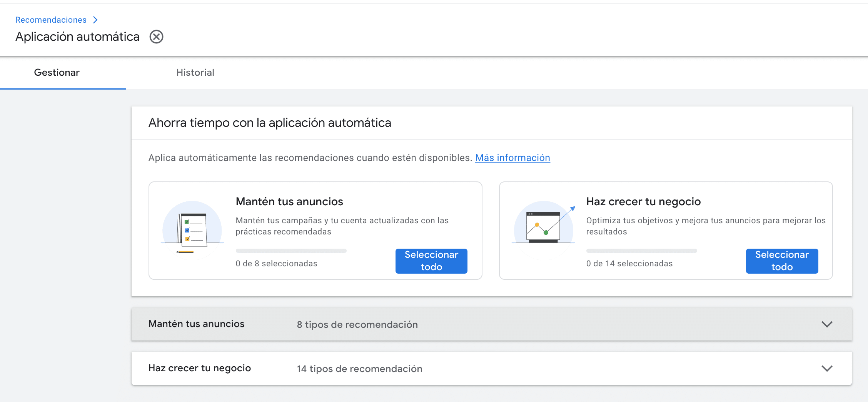Open the Más información link
The height and width of the screenshot is (402, 868).
click(512, 158)
